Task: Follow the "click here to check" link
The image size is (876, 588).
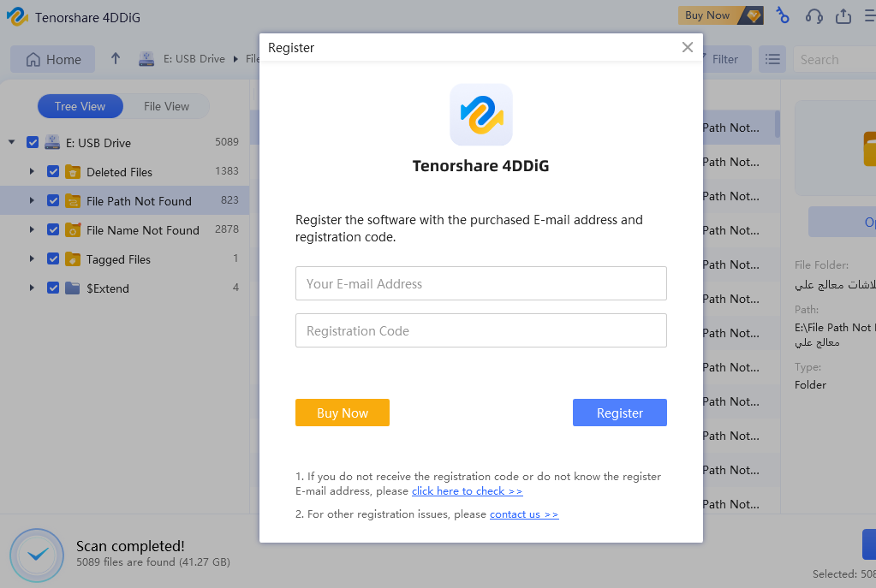Action: (x=467, y=490)
